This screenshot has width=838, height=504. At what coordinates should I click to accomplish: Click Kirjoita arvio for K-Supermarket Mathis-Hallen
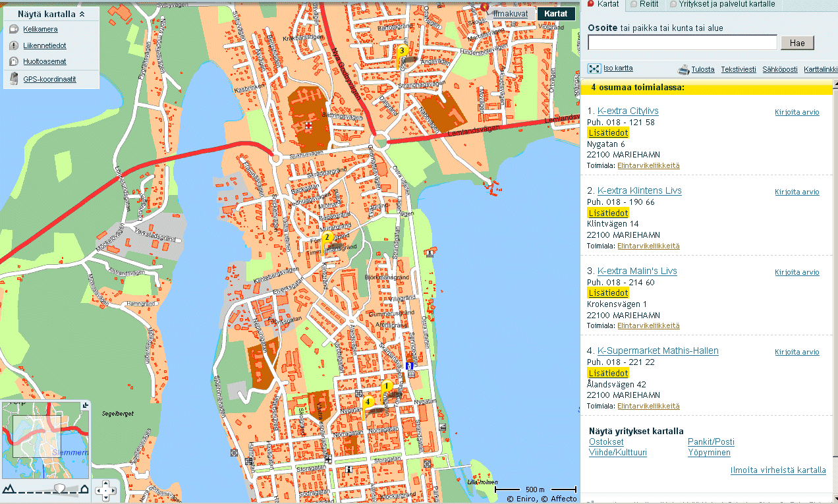(797, 352)
